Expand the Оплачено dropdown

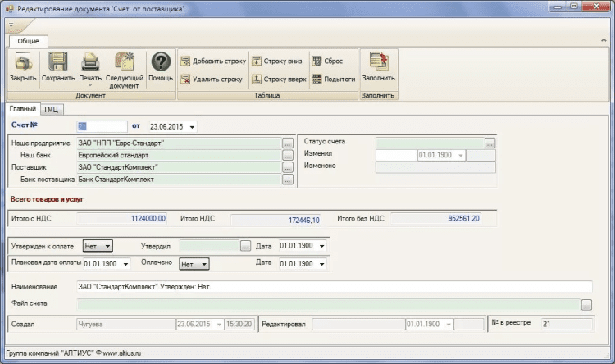pyautogui.click(x=204, y=264)
